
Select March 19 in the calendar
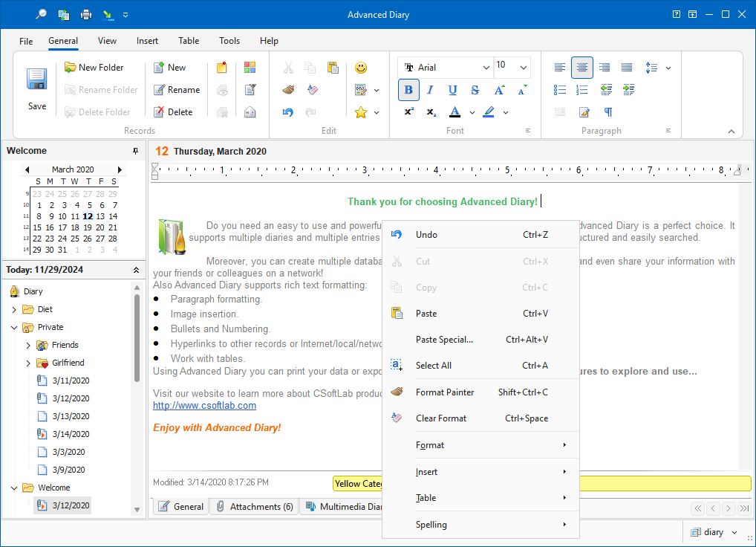tap(88, 227)
